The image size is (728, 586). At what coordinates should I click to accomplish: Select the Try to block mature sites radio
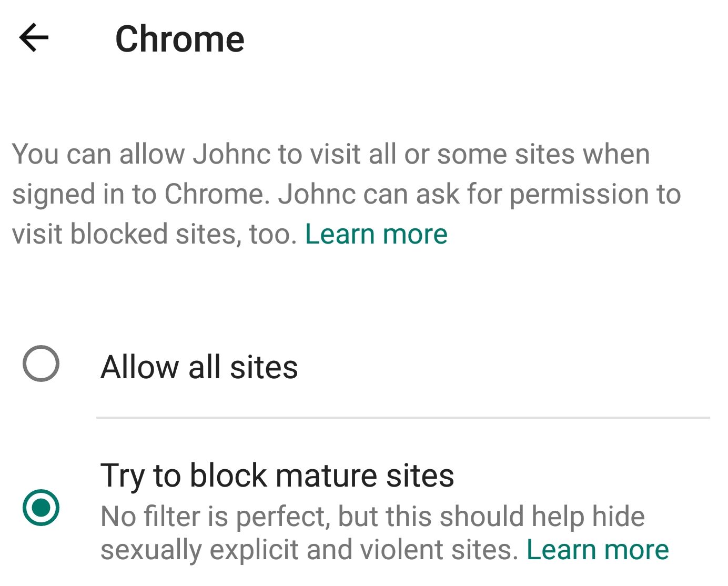click(x=41, y=507)
